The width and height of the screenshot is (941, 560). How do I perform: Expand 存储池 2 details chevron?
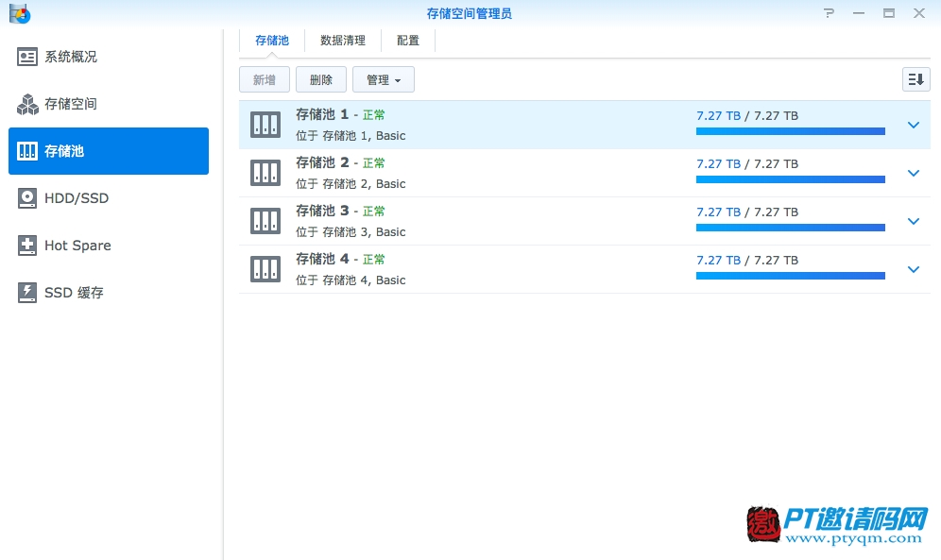click(913, 173)
